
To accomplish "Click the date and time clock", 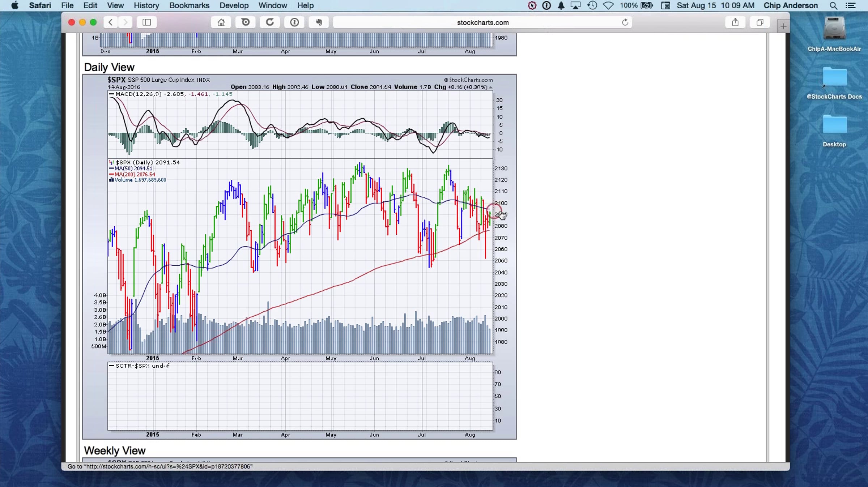I will pyautogui.click(x=716, y=5).
